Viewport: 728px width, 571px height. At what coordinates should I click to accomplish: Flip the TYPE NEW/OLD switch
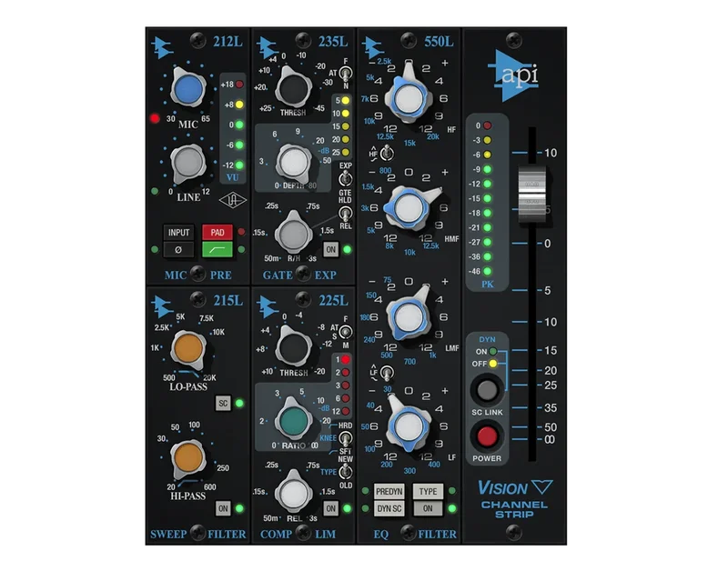[345, 472]
